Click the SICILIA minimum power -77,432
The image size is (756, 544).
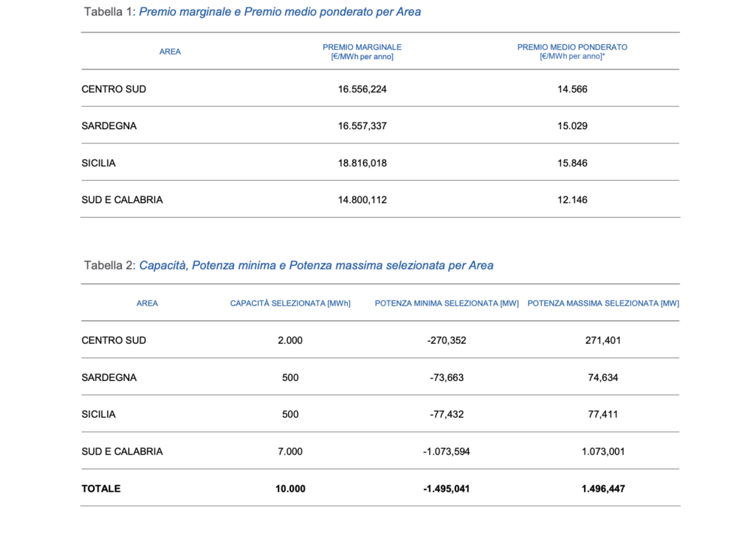[x=447, y=414]
